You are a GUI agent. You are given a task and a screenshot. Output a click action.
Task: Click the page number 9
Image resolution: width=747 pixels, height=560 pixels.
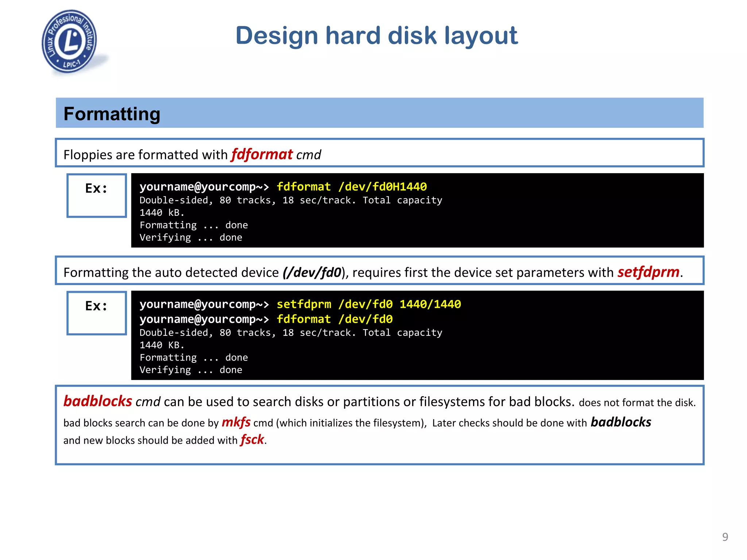point(725,537)
